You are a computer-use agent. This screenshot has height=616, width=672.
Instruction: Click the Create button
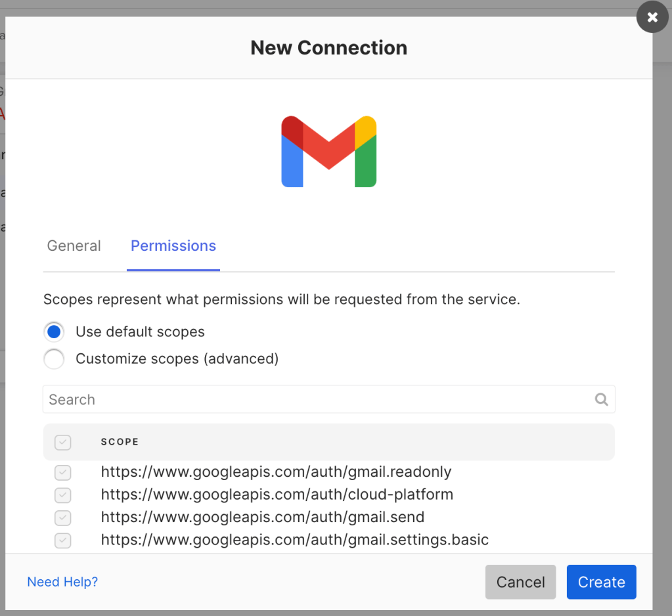(x=600, y=582)
